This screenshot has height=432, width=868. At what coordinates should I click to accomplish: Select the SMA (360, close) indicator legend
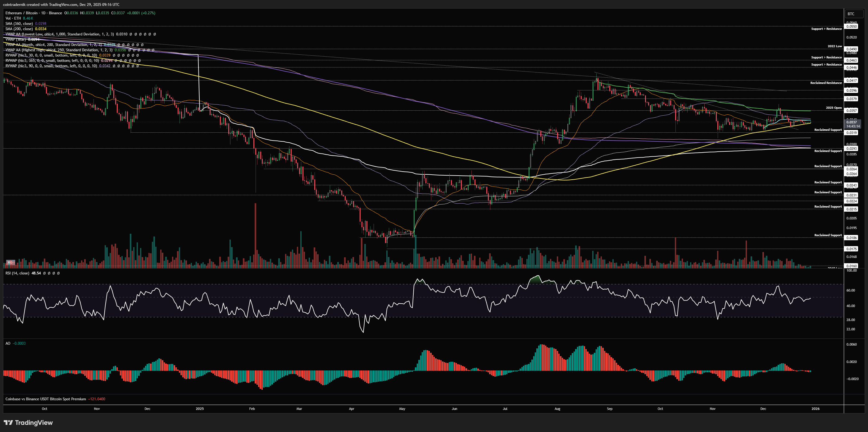click(19, 24)
